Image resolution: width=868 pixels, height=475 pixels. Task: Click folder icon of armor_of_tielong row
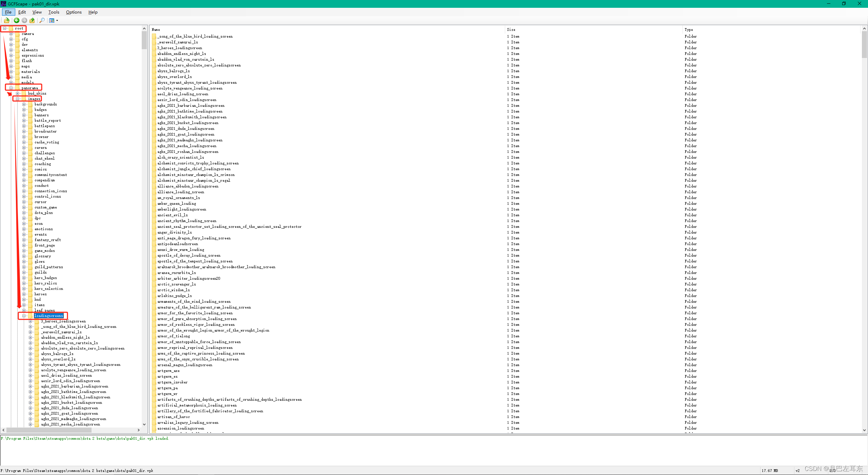154,336
